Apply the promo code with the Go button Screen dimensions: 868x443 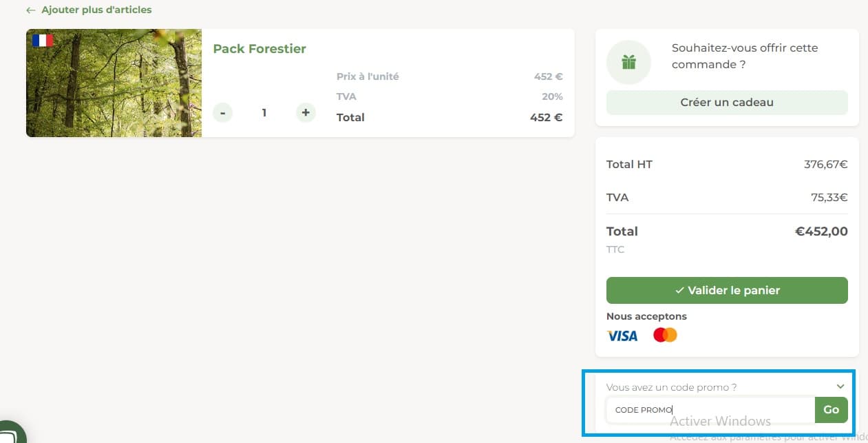click(x=831, y=409)
